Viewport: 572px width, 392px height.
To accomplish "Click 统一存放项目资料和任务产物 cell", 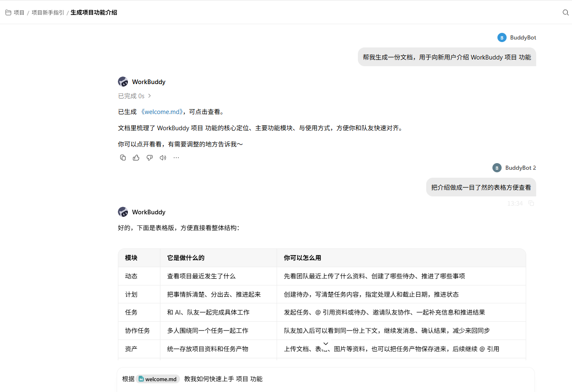I will (219, 349).
